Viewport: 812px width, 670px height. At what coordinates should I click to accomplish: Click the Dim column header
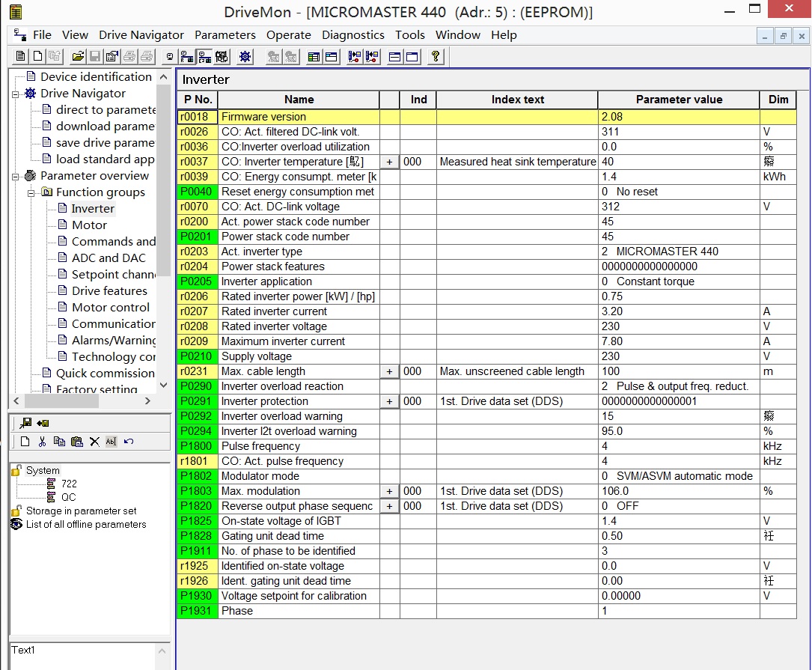coord(778,100)
